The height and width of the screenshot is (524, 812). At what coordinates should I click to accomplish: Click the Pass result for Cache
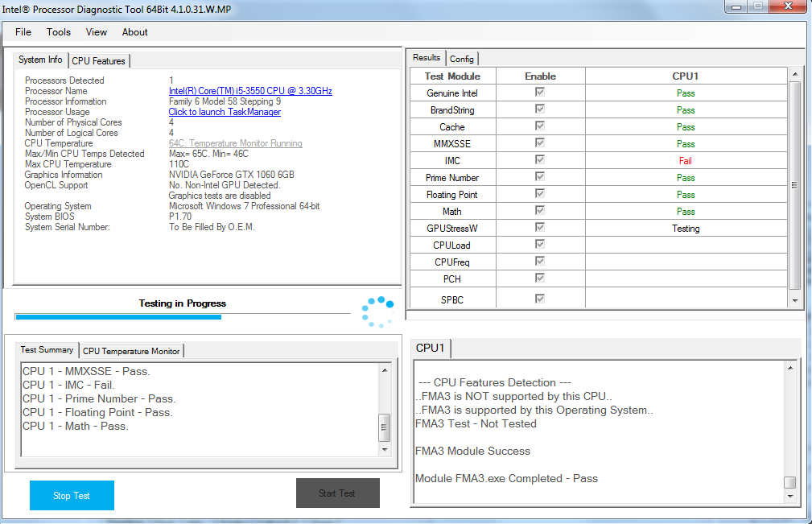point(686,127)
